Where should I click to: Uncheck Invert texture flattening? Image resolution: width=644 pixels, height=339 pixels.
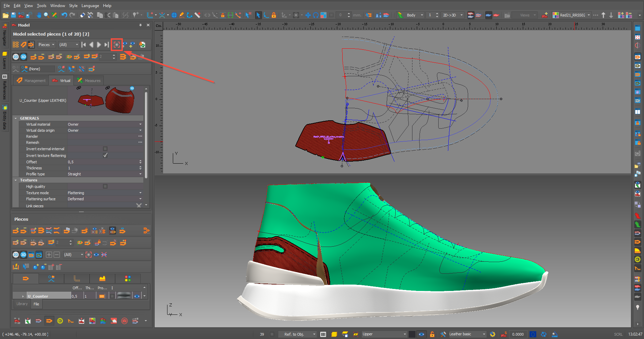pyautogui.click(x=105, y=155)
